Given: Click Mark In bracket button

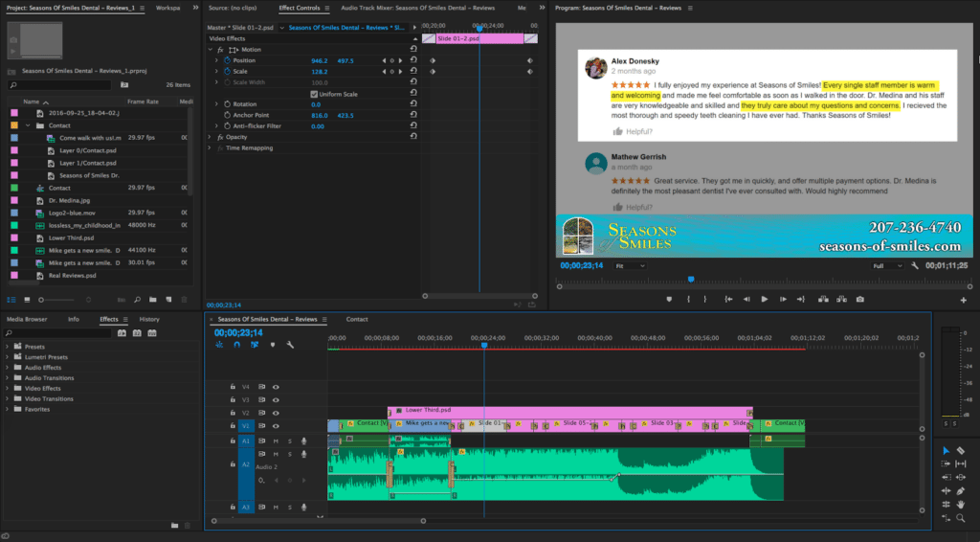Looking at the screenshot, I should tap(688, 300).
